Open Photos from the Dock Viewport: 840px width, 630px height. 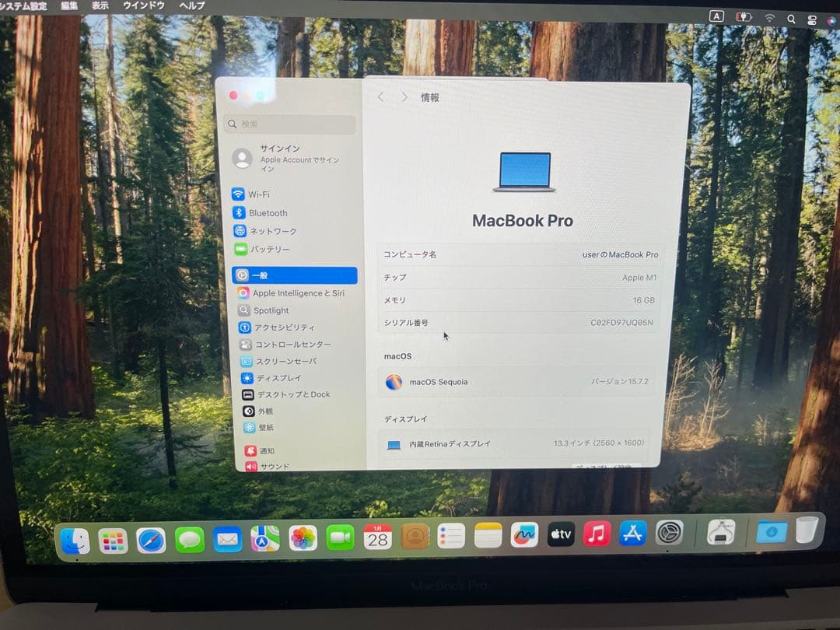(303, 538)
